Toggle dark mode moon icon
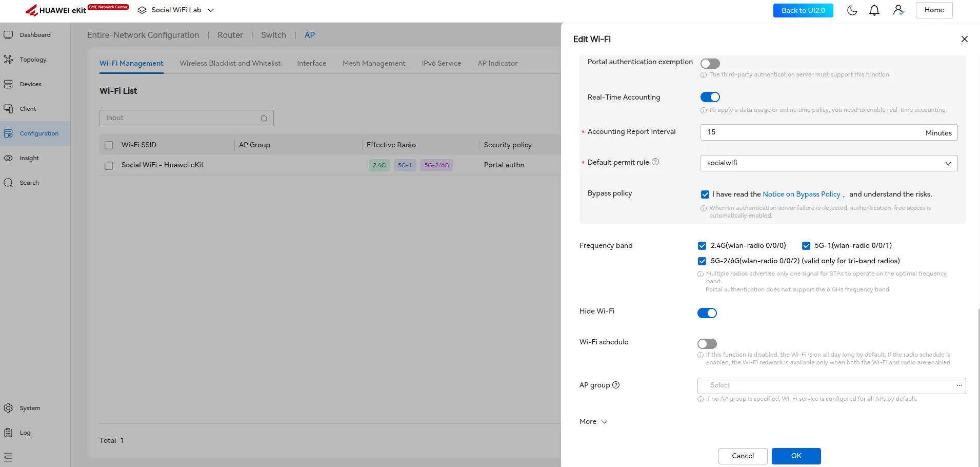Screen dimensions: 980x467 click(x=852, y=10)
